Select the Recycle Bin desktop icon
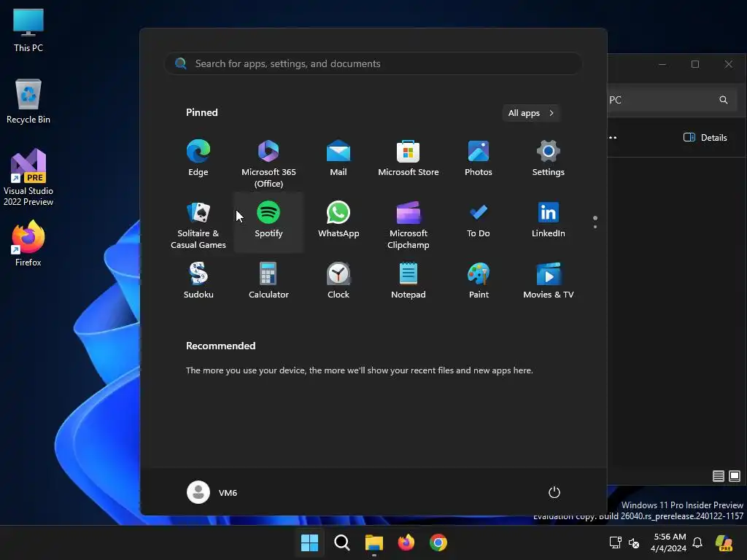Image resolution: width=747 pixels, height=560 pixels. [28, 101]
